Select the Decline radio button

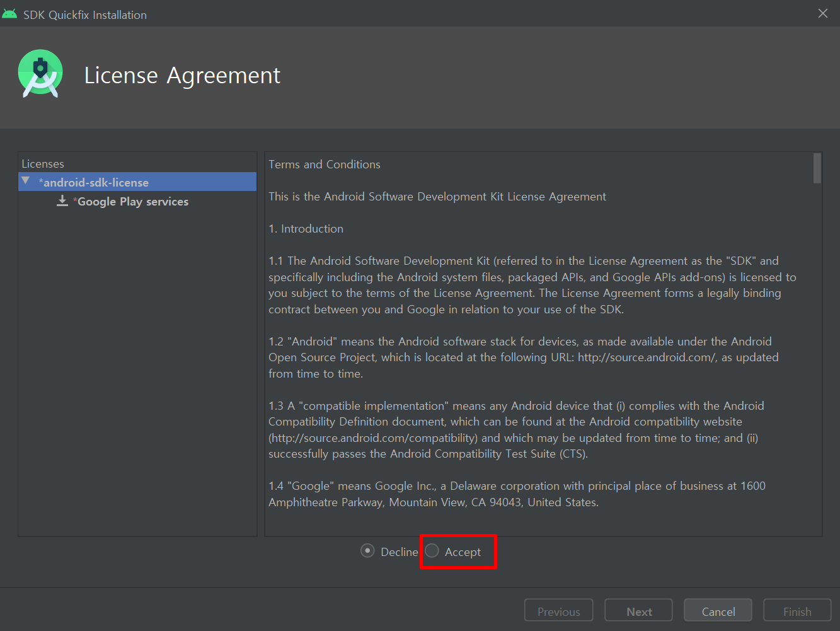coord(367,551)
